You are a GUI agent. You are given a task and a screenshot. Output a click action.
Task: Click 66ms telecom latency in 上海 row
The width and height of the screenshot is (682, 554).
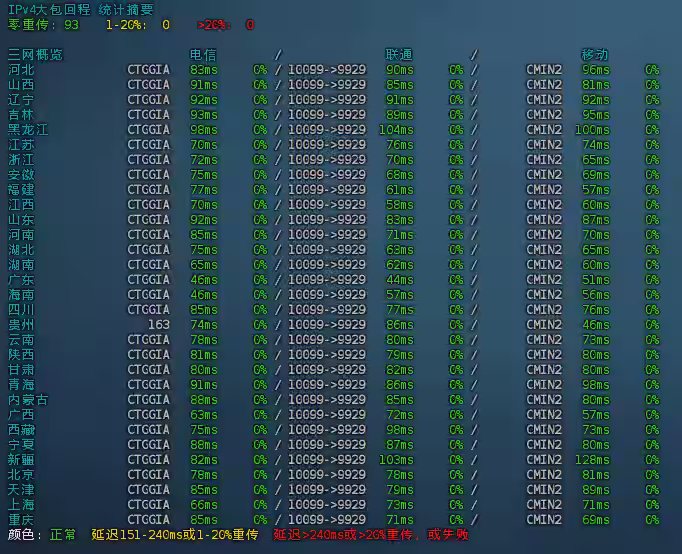(204, 505)
